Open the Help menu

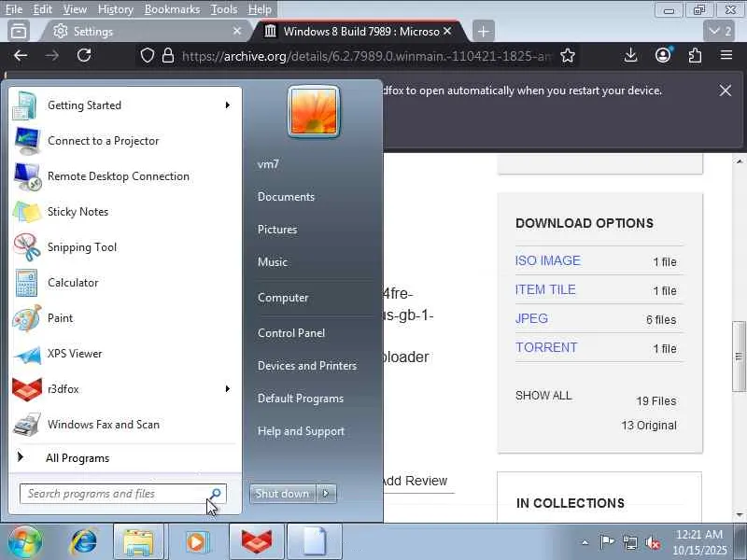[260, 9]
